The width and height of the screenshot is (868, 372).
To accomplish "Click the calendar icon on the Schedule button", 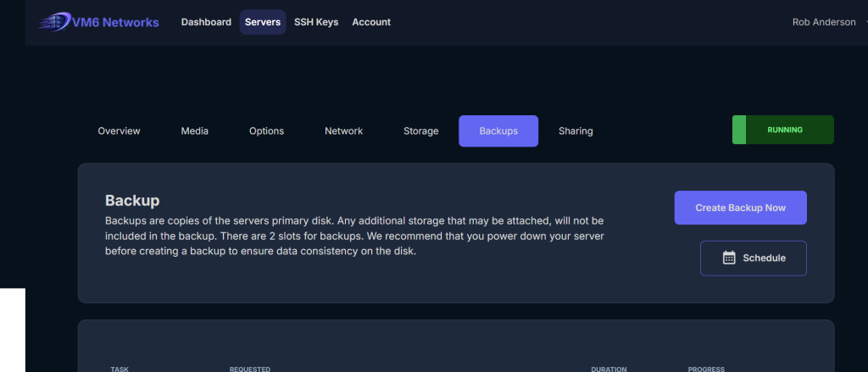I will coord(728,258).
